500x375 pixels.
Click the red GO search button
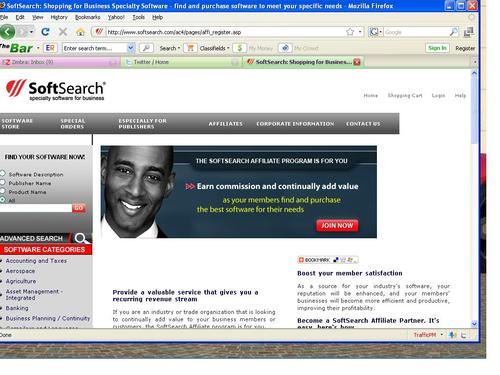(x=79, y=208)
